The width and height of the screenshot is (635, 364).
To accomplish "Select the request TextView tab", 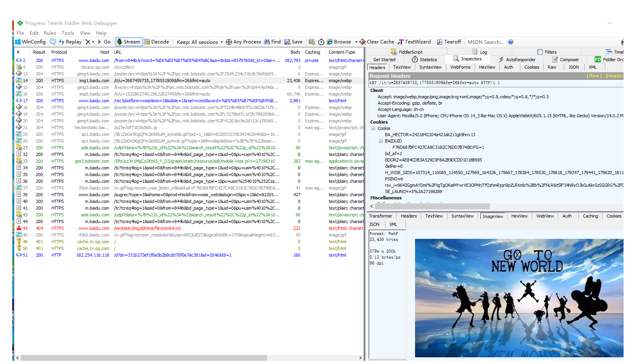I will point(402,67).
